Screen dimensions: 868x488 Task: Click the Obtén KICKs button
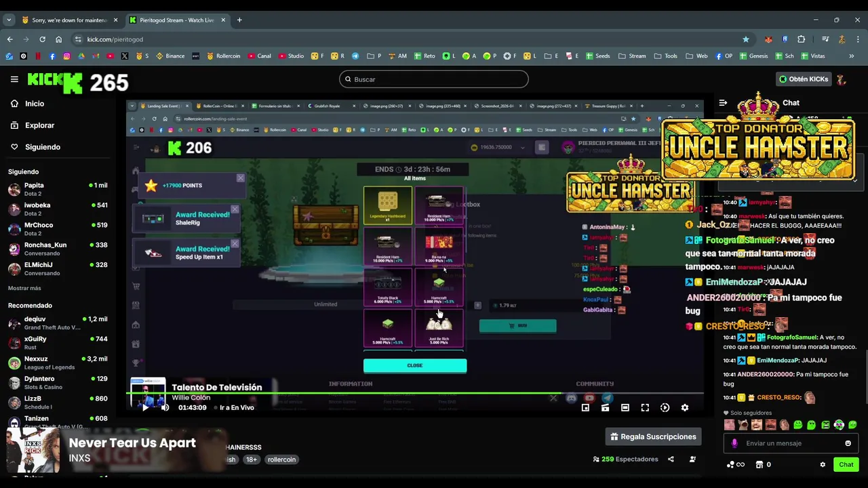(804, 79)
